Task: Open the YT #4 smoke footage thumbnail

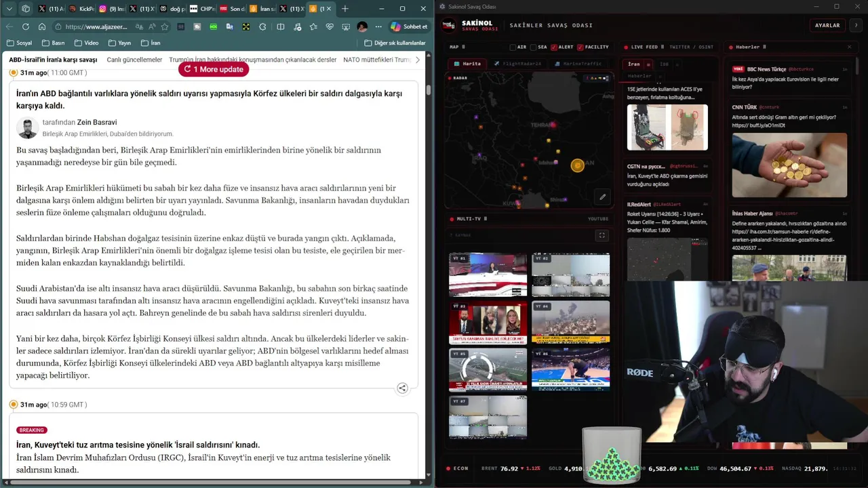Action: click(x=570, y=322)
